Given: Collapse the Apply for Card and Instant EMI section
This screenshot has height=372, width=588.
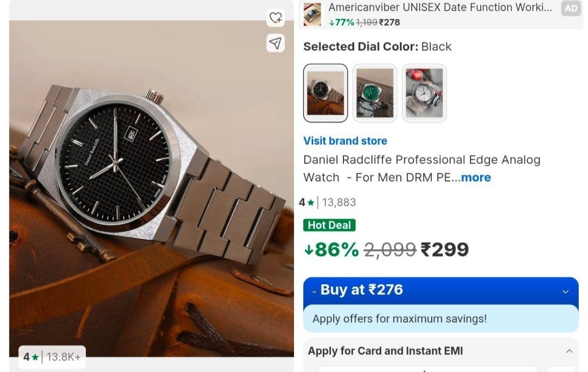Looking at the screenshot, I should 570,350.
